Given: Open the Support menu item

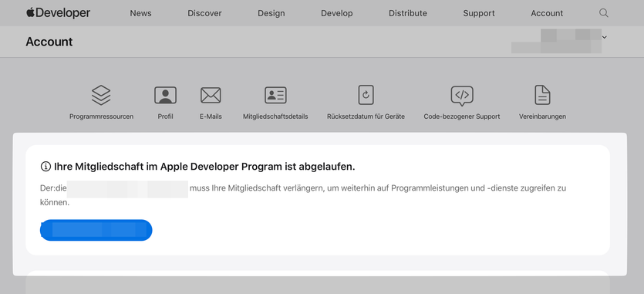Looking at the screenshot, I should 479,13.
